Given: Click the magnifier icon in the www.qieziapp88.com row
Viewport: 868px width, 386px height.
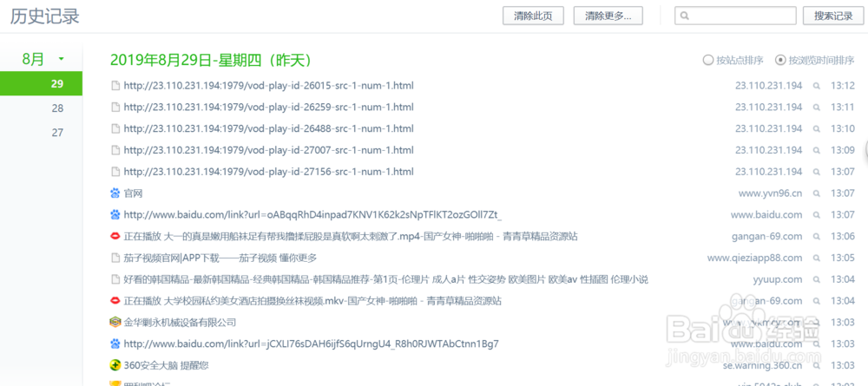Looking at the screenshot, I should pyautogui.click(x=816, y=258).
